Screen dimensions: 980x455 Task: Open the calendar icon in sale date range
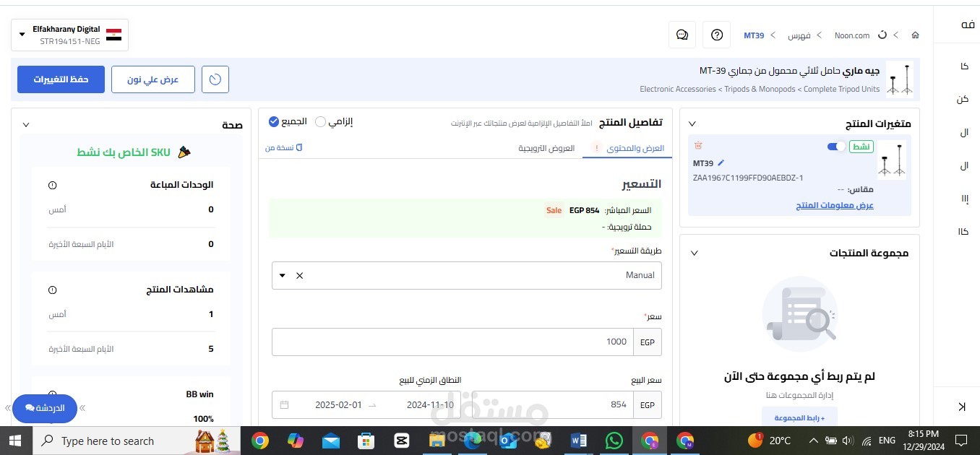[x=284, y=404]
